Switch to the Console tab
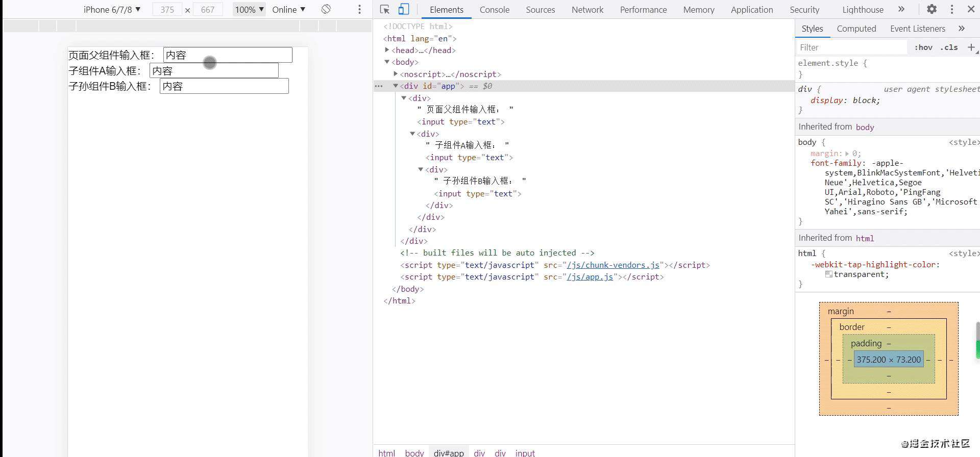This screenshot has width=980, height=457. (x=494, y=9)
